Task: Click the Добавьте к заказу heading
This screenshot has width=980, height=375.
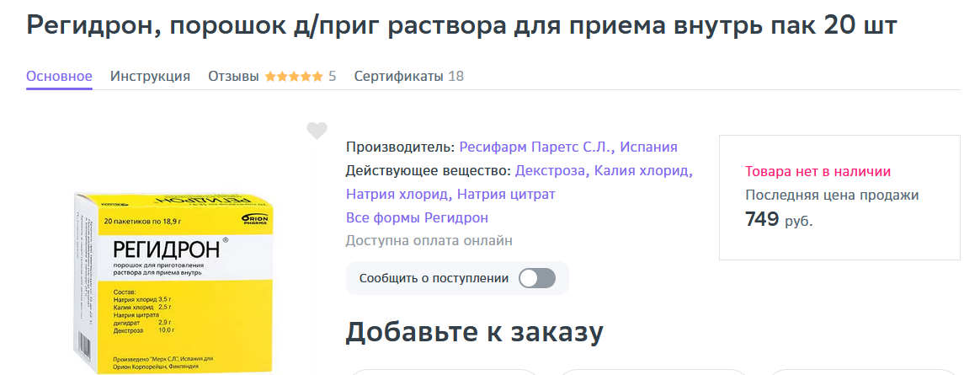Action: click(474, 332)
